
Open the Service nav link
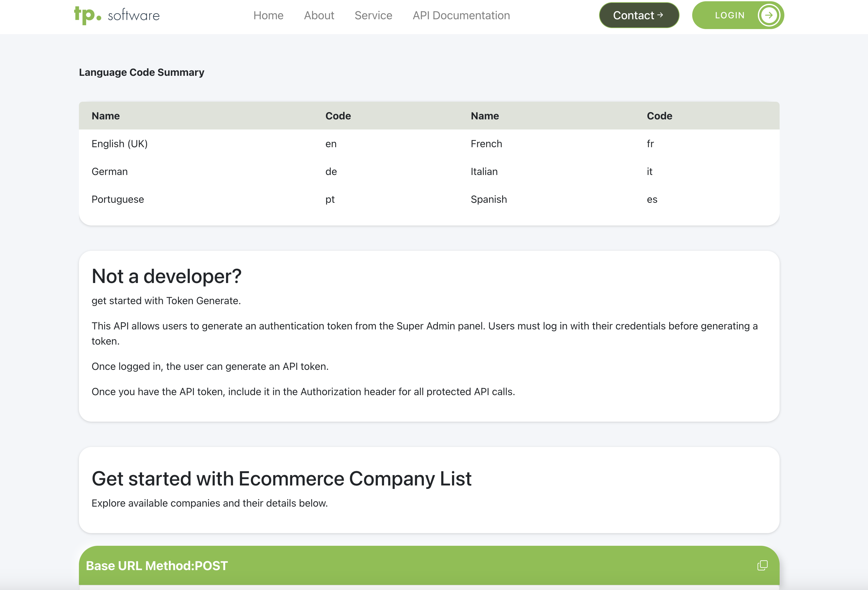pos(373,15)
